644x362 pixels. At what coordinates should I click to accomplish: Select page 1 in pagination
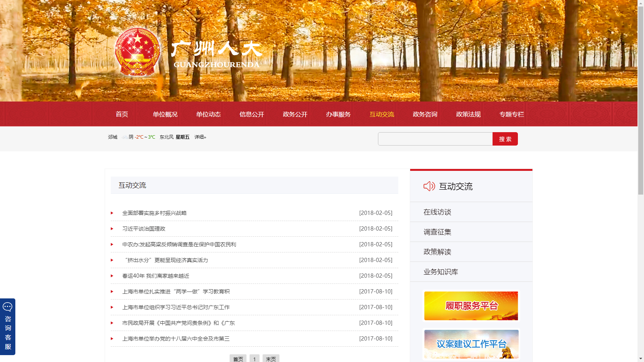pos(255,359)
